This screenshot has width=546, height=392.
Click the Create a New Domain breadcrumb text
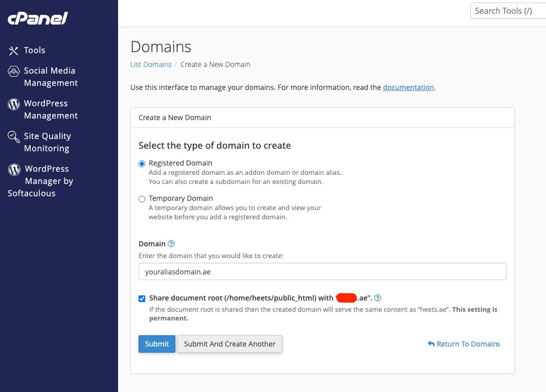pyautogui.click(x=215, y=64)
